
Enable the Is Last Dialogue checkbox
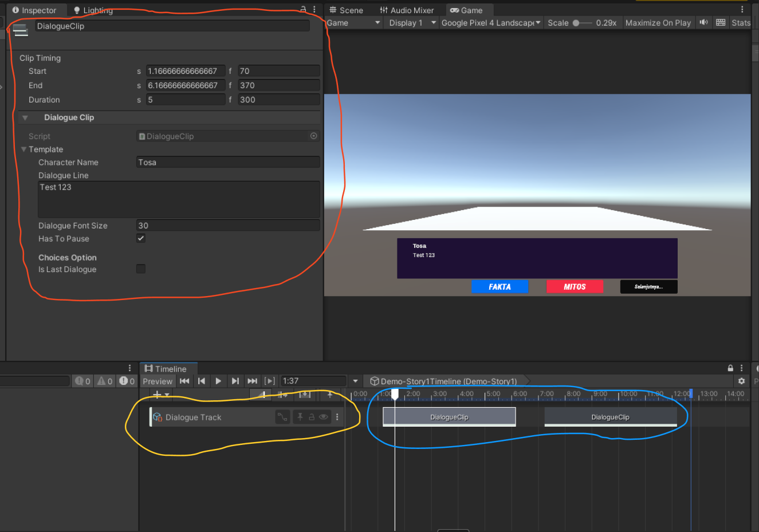(x=141, y=269)
